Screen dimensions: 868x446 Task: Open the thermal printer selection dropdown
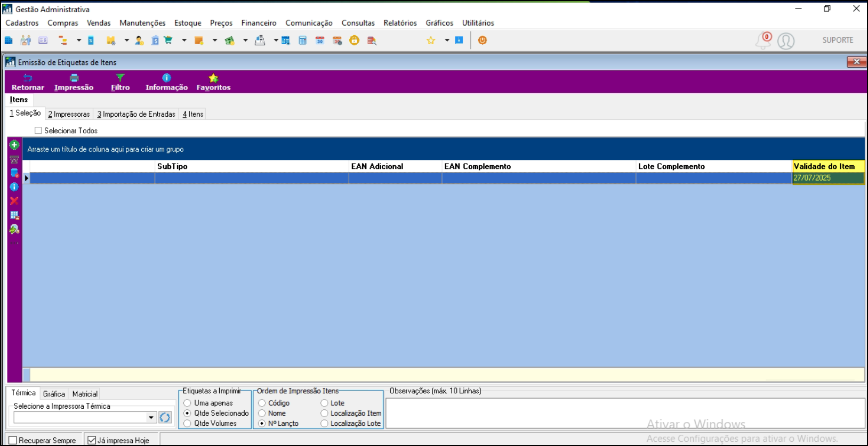tap(151, 418)
